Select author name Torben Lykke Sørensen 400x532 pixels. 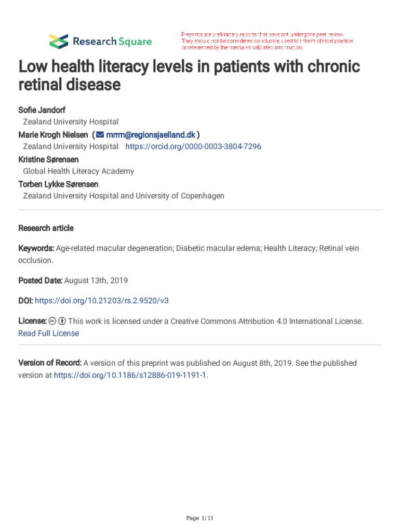[x=58, y=184]
